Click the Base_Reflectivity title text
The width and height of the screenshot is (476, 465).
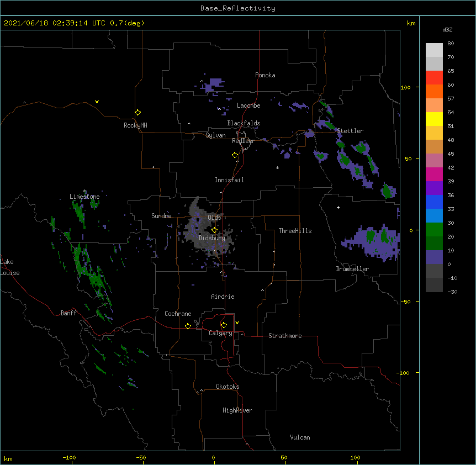238,8
